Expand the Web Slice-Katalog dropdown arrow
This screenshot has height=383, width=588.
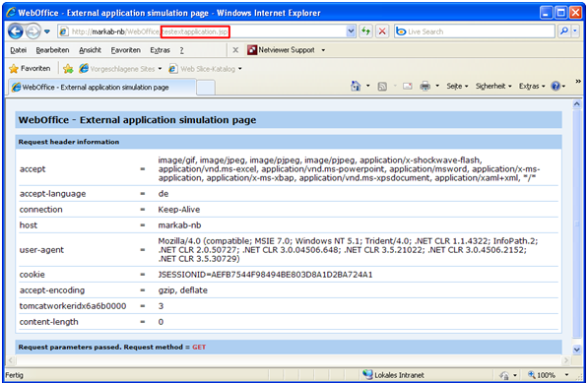[x=240, y=69]
